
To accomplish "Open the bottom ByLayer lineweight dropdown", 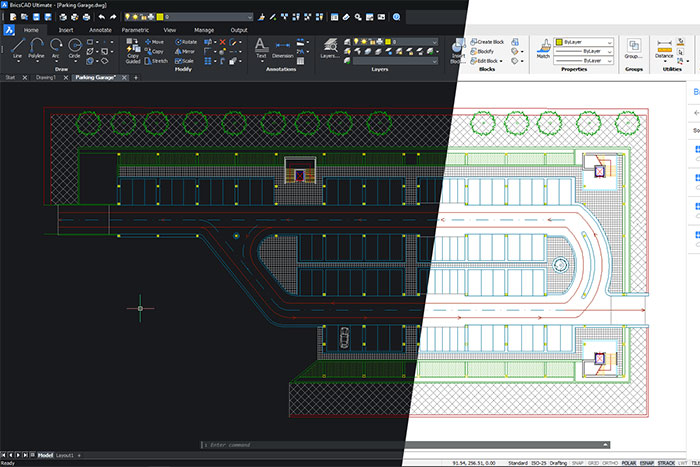I will click(x=609, y=61).
